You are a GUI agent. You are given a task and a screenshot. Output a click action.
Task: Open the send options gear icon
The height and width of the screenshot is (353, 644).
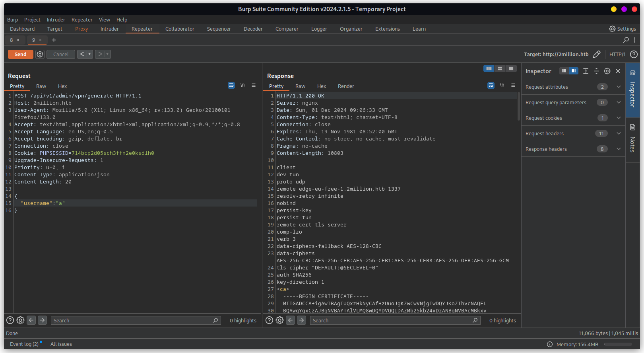point(40,54)
